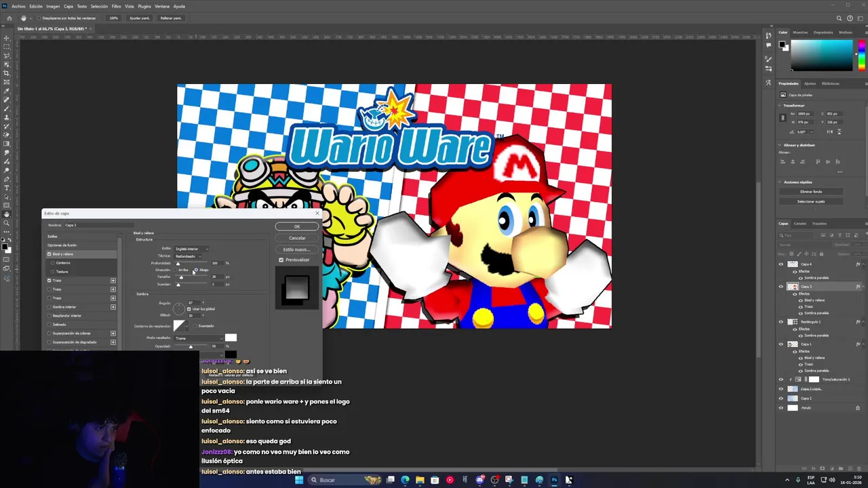Screen dimensions: 868x488
Task: Switch to the Canales tab
Action: (800, 224)
